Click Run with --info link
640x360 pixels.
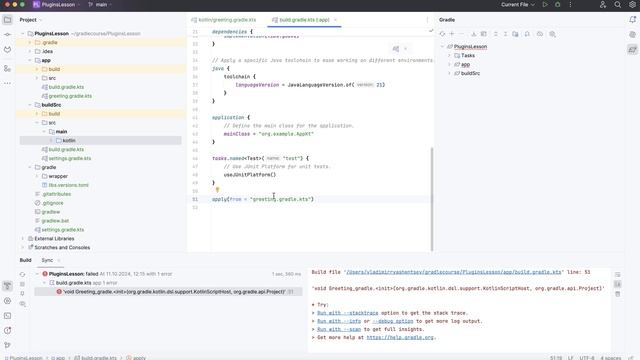pos(339,321)
